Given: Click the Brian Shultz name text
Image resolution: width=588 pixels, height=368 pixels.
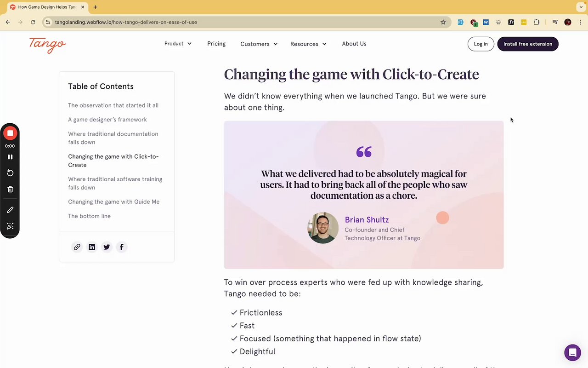Looking at the screenshot, I should click(367, 220).
